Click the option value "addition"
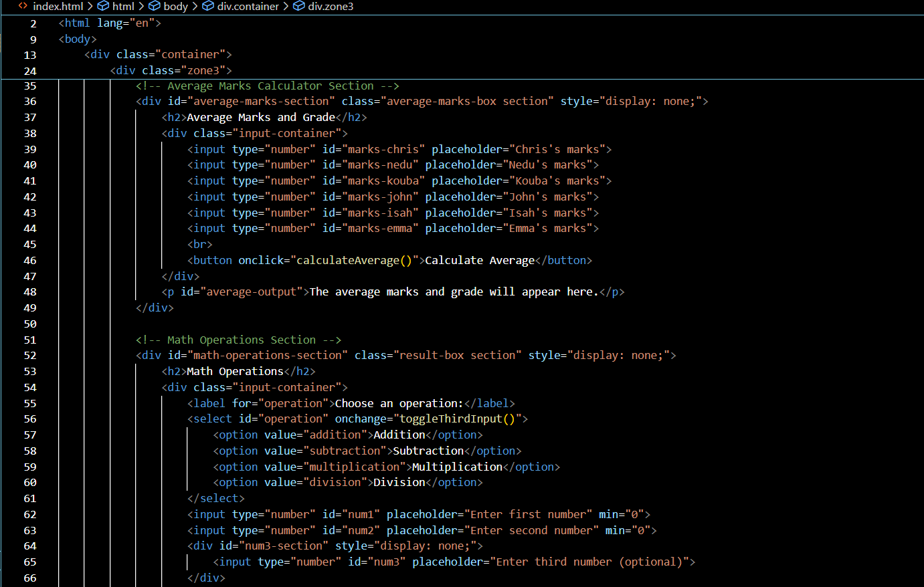 (335, 435)
